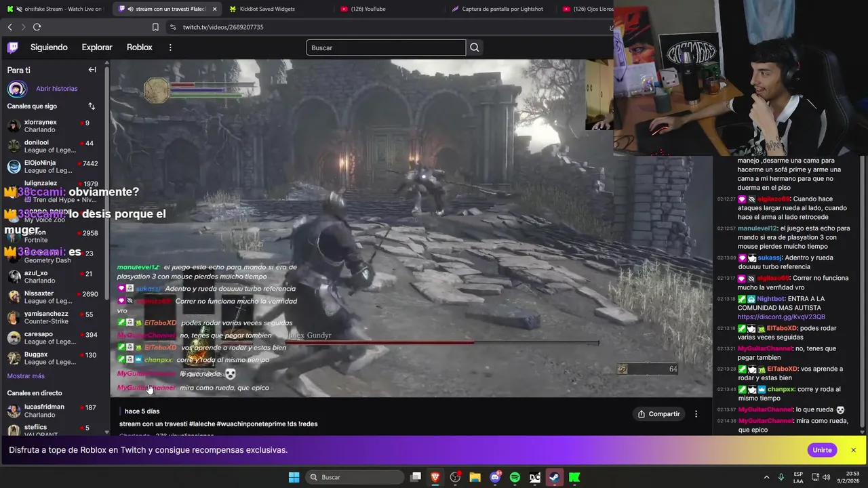Open the stories avatar icon
The image size is (868, 488).
17,89
